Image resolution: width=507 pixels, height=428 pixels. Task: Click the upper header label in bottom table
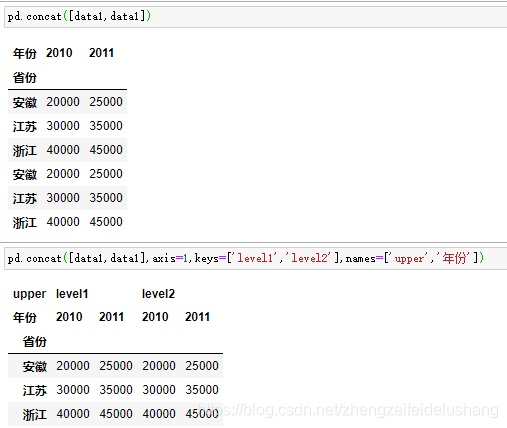29,294
